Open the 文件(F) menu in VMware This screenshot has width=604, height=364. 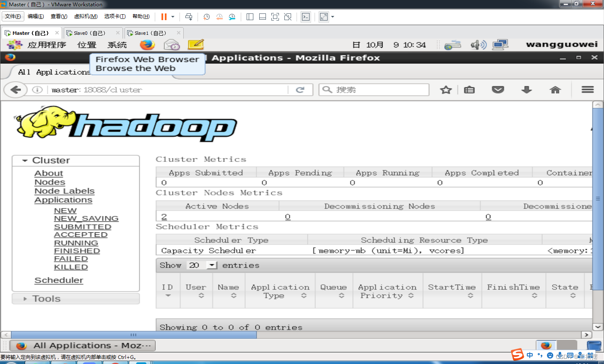[13, 16]
